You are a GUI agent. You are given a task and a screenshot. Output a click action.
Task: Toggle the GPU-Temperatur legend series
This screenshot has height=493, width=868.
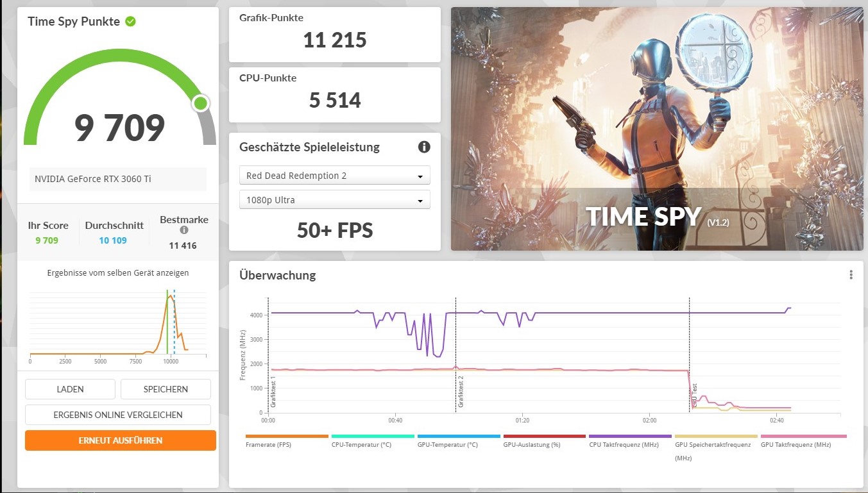pyautogui.click(x=458, y=441)
